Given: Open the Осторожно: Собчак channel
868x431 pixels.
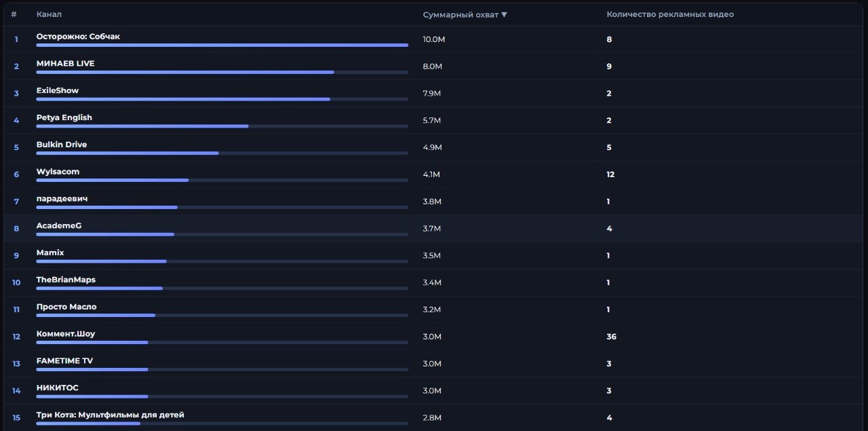Looking at the screenshot, I should point(78,37).
